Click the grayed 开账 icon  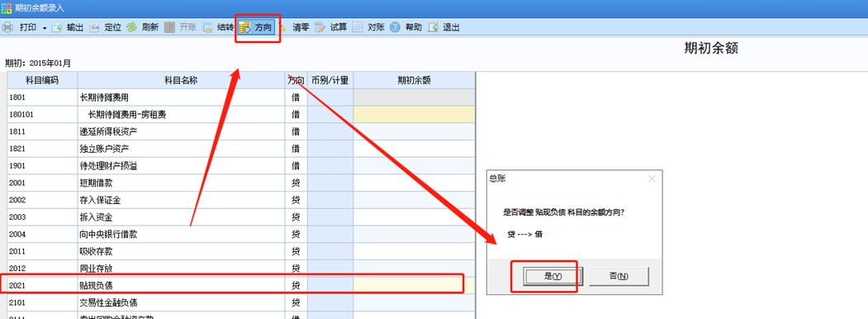pyautogui.click(x=170, y=27)
